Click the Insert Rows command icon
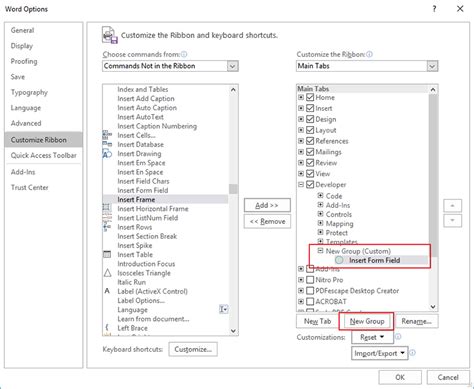Image resolution: width=474 pixels, height=389 pixels. pos(107,227)
